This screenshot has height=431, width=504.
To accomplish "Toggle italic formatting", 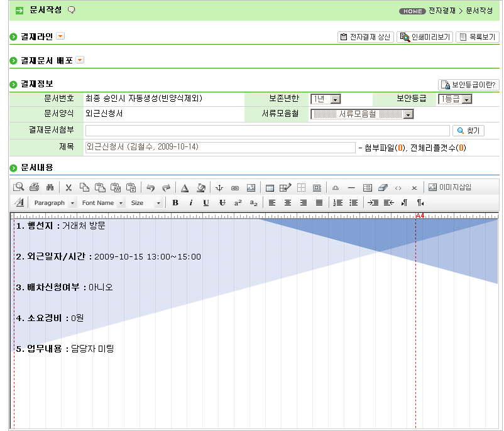I will coord(190,202).
